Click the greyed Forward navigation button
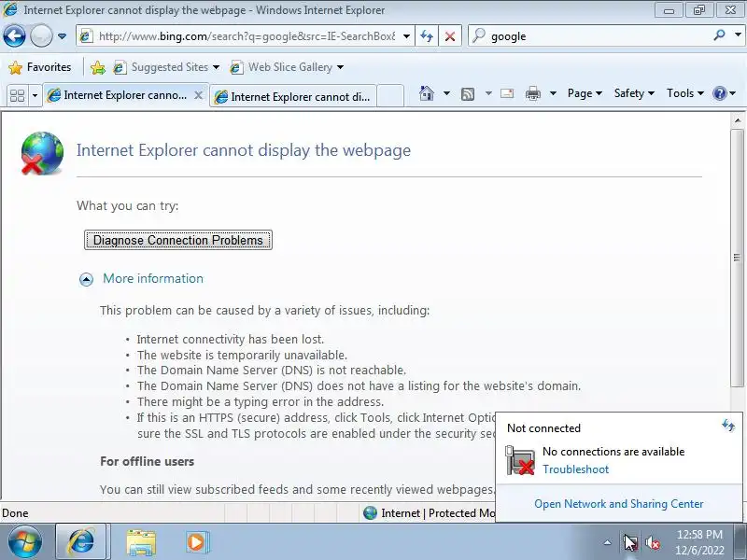 click(x=41, y=35)
